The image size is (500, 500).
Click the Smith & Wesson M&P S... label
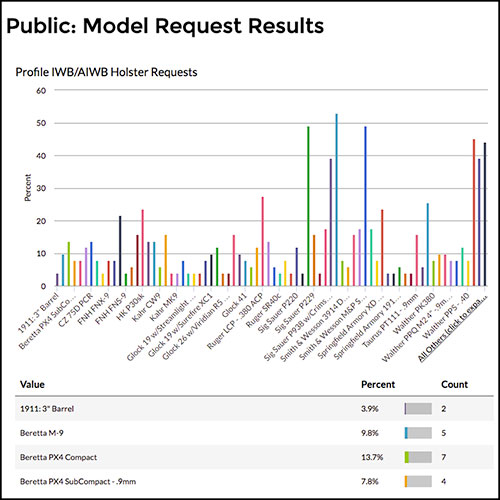pyautogui.click(x=333, y=327)
